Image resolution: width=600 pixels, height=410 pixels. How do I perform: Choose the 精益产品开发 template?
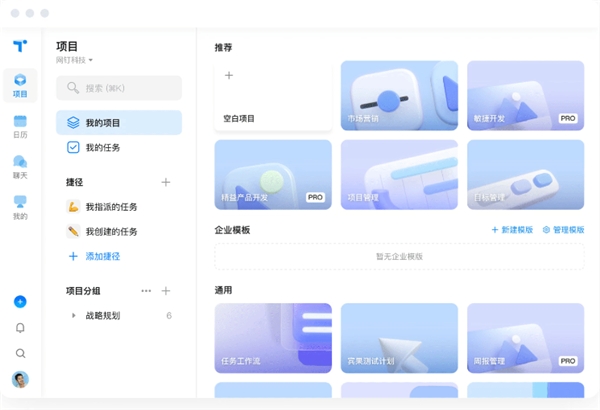click(x=273, y=175)
